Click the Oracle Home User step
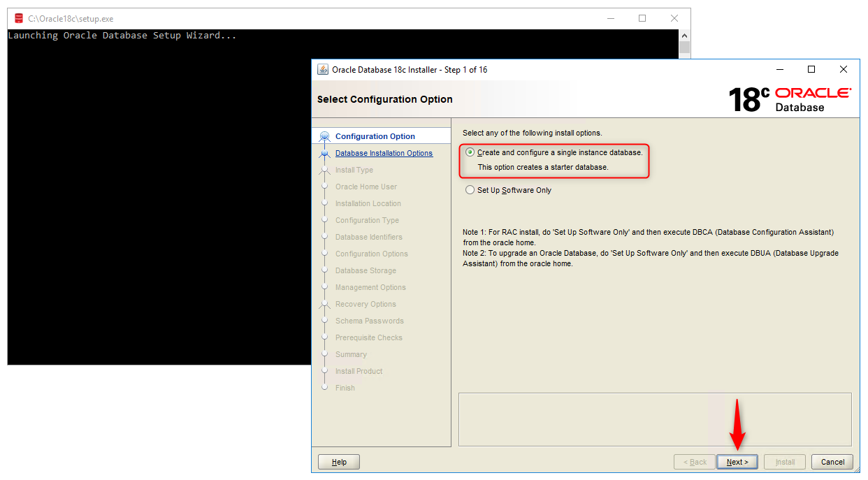Viewport: 868px width, 480px height. (366, 187)
